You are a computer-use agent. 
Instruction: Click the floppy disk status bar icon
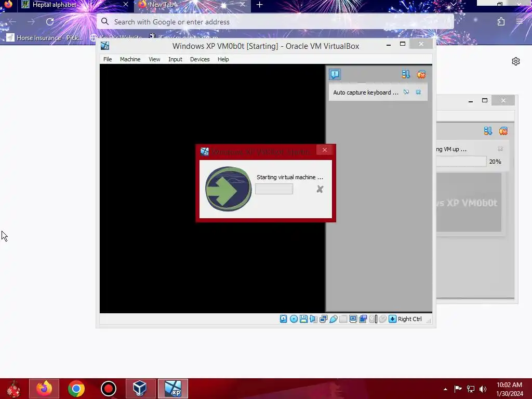coord(303,319)
